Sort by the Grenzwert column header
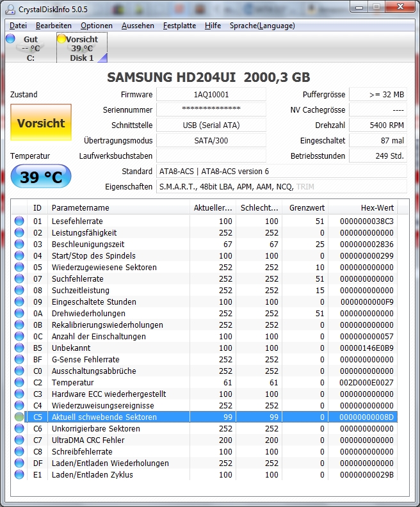The image size is (420, 507). 305,207
